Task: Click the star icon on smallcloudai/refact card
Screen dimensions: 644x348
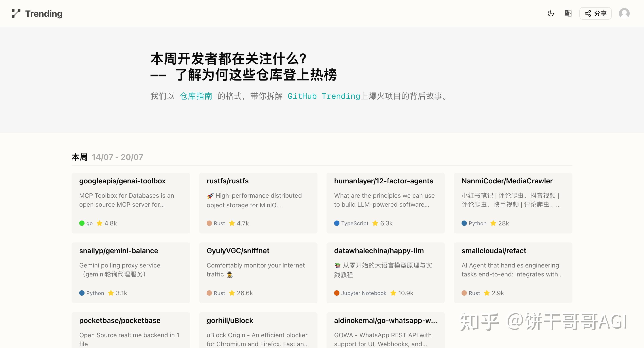Action: pos(487,293)
